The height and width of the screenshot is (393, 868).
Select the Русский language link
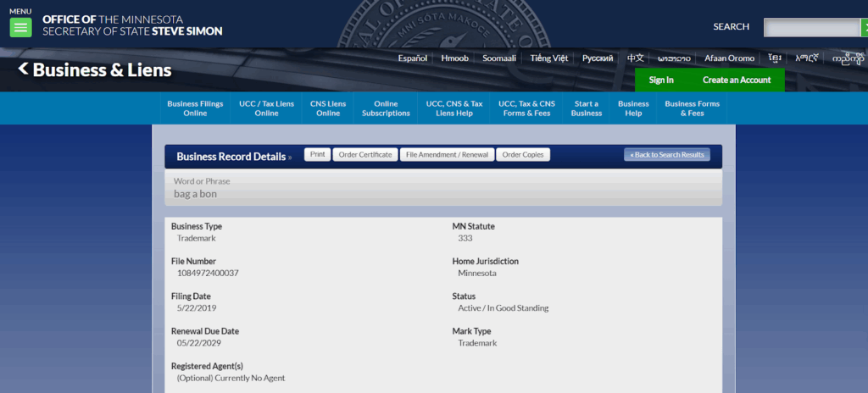pos(598,58)
